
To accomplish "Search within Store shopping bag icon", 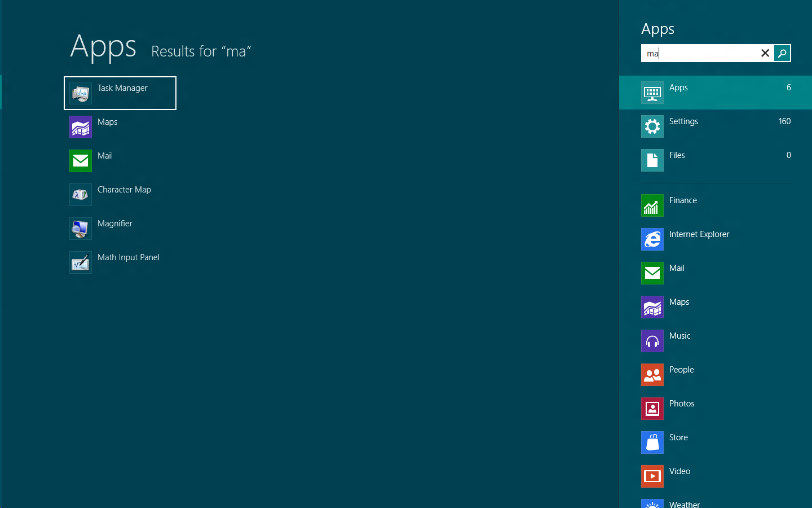I will (x=652, y=443).
